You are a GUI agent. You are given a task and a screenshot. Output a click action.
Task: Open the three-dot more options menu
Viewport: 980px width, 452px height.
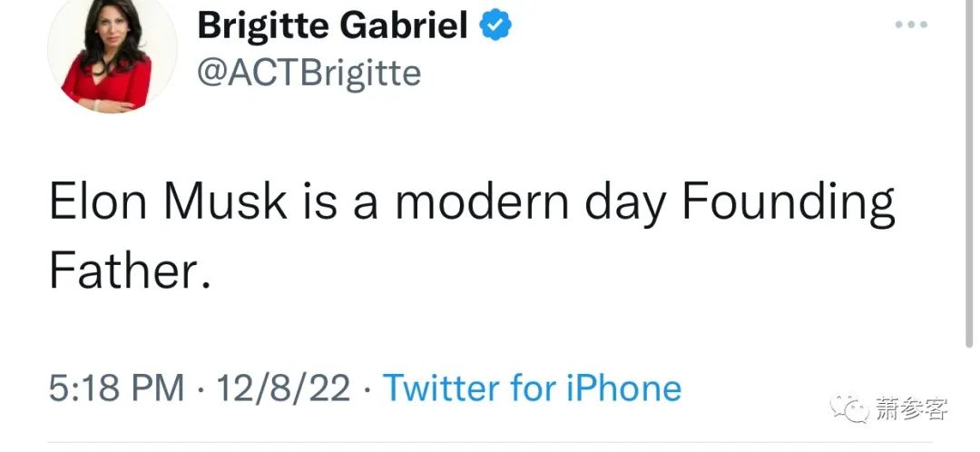pos(910,25)
